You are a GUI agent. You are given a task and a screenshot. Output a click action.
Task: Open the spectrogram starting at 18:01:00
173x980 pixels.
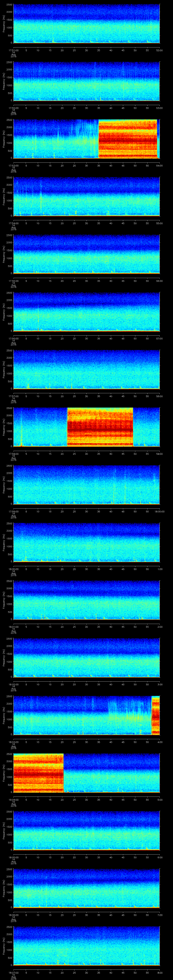point(86,600)
